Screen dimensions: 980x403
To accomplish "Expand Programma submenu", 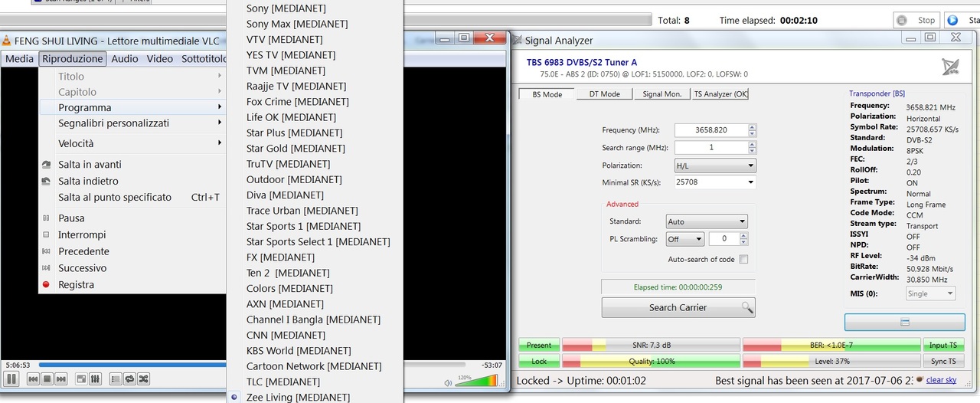I will [132, 108].
